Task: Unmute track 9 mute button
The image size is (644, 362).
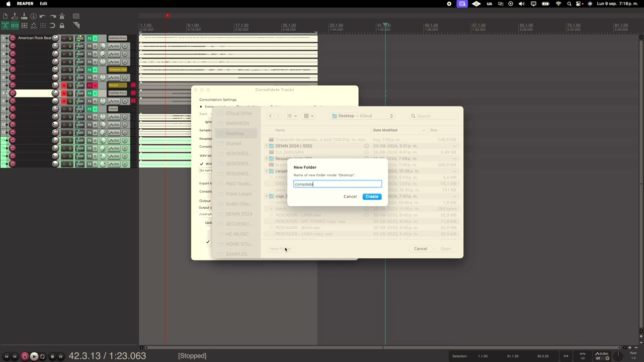Action: coord(64,101)
